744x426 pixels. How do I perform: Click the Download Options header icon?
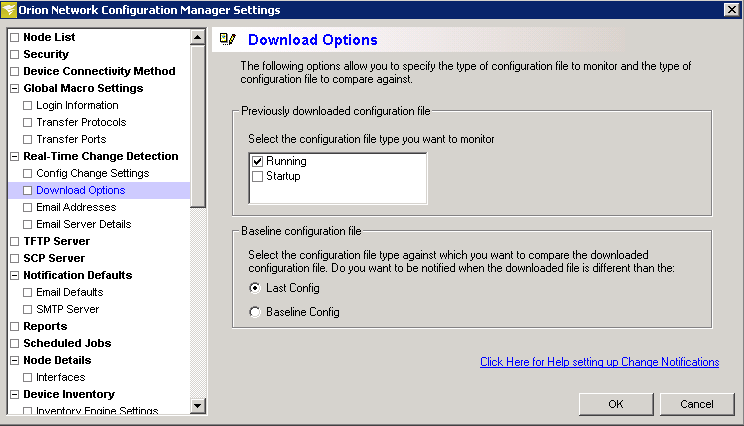coord(228,39)
